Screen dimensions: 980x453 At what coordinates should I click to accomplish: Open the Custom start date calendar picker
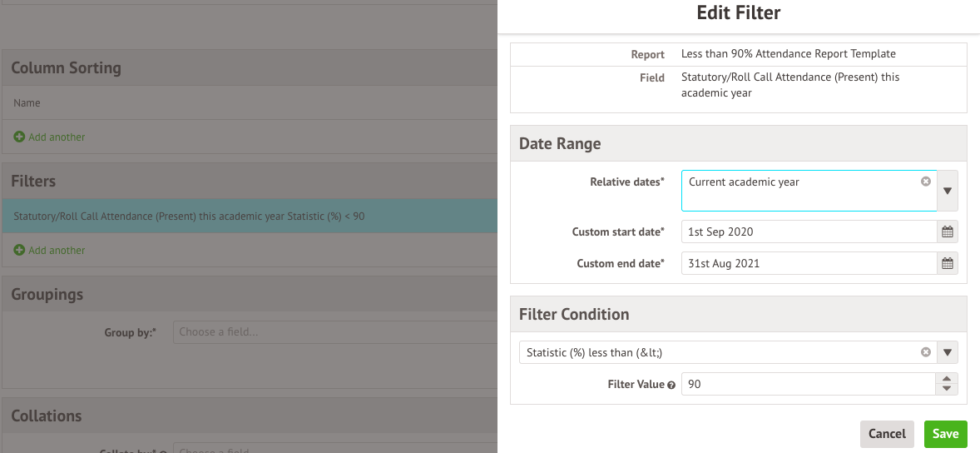[x=947, y=232]
